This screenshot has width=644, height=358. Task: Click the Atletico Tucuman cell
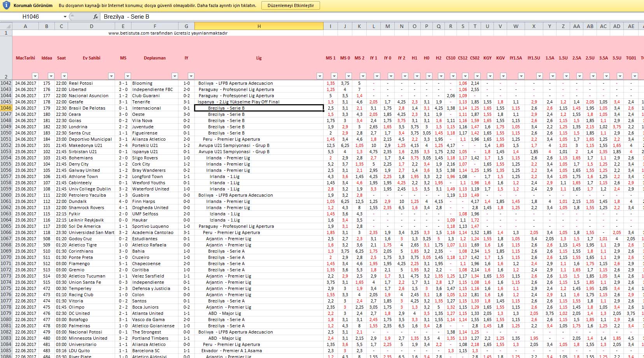click(x=91, y=276)
